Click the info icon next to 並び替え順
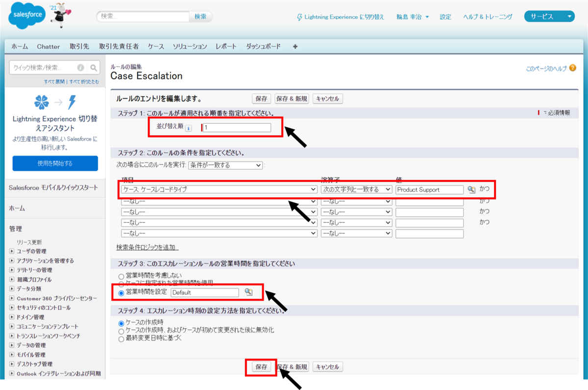This screenshot has width=588, height=390. click(x=189, y=128)
